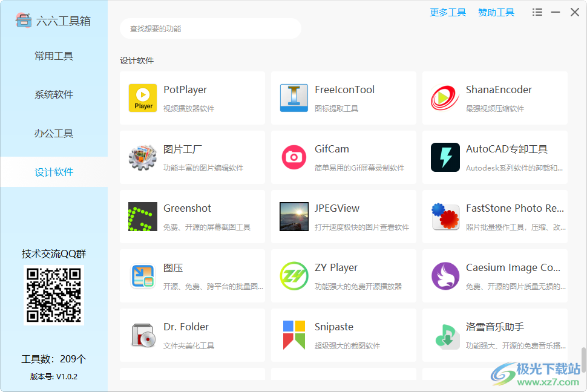Click the Caesium Image Co... title text
The height and width of the screenshot is (392, 587).
click(513, 268)
